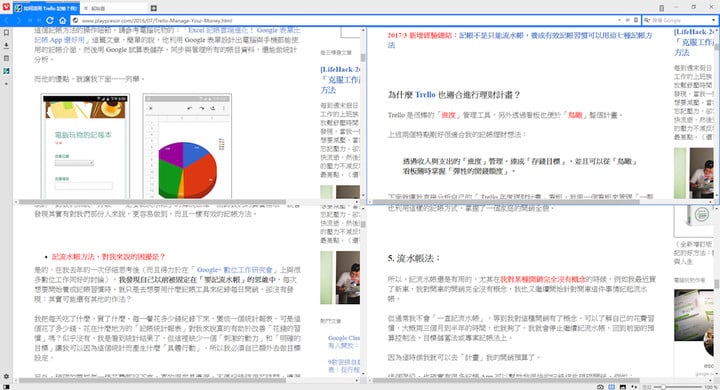Focus the URL address field
Viewport: 720px width, 390px height.
(x=344, y=20)
